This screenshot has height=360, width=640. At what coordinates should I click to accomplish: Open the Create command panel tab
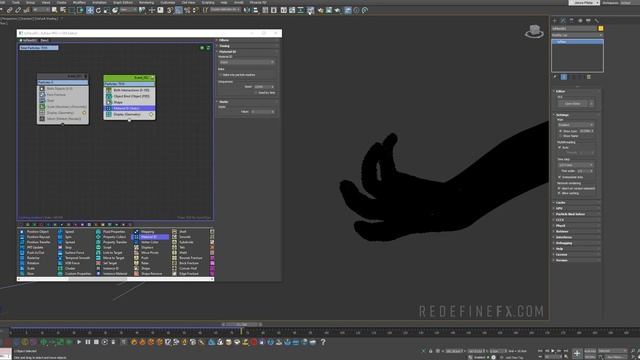point(555,20)
